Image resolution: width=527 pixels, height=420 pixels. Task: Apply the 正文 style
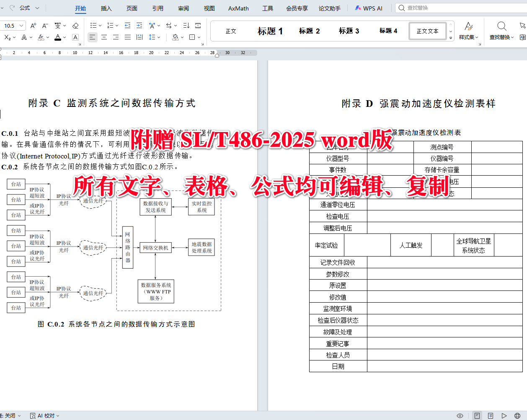tap(231, 31)
